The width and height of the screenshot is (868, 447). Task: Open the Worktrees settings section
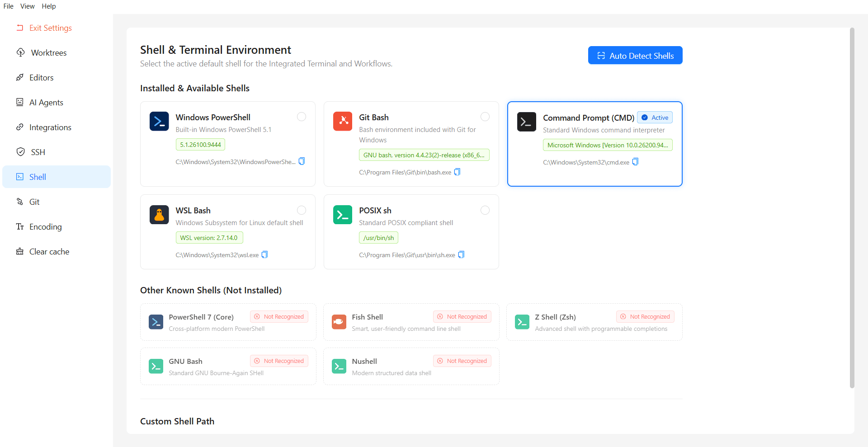click(57, 52)
